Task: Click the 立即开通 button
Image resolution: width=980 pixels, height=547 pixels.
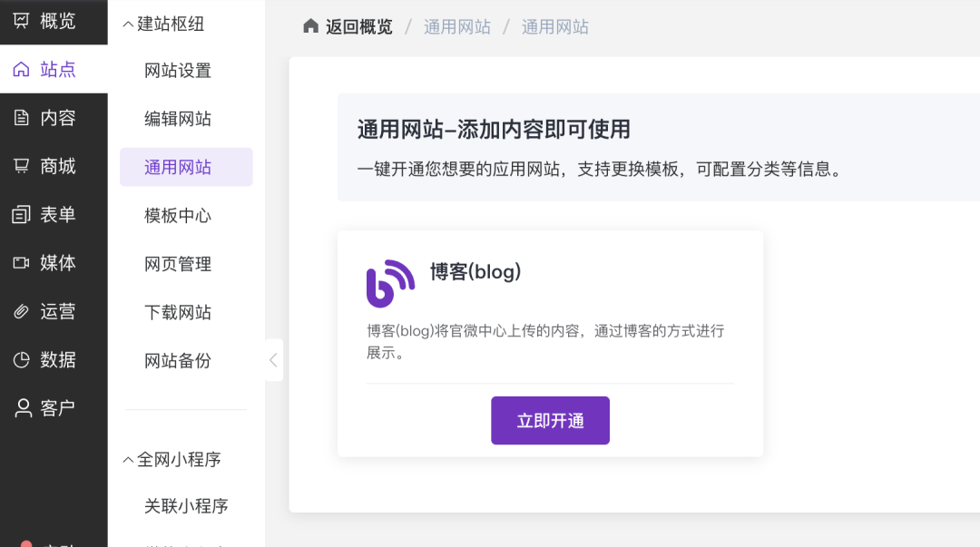Action: (550, 421)
